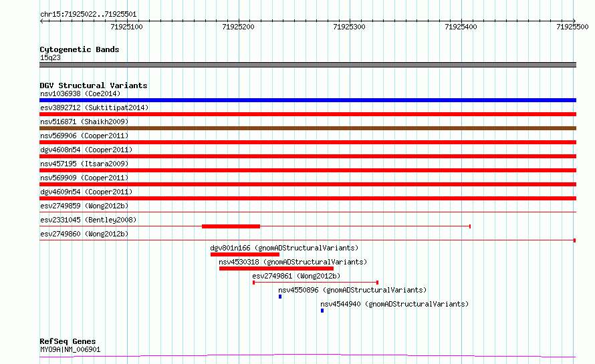Click the nsv516871 (Shaikh2009) label

[84, 122]
